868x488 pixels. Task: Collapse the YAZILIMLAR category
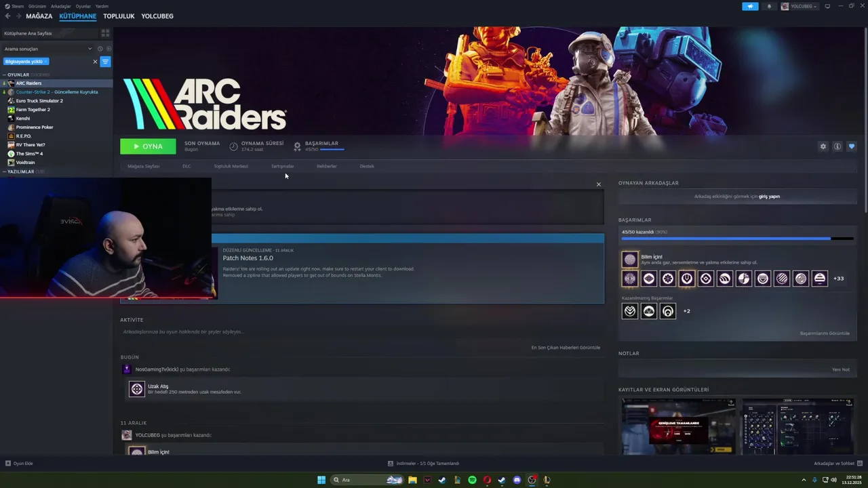click(4, 171)
